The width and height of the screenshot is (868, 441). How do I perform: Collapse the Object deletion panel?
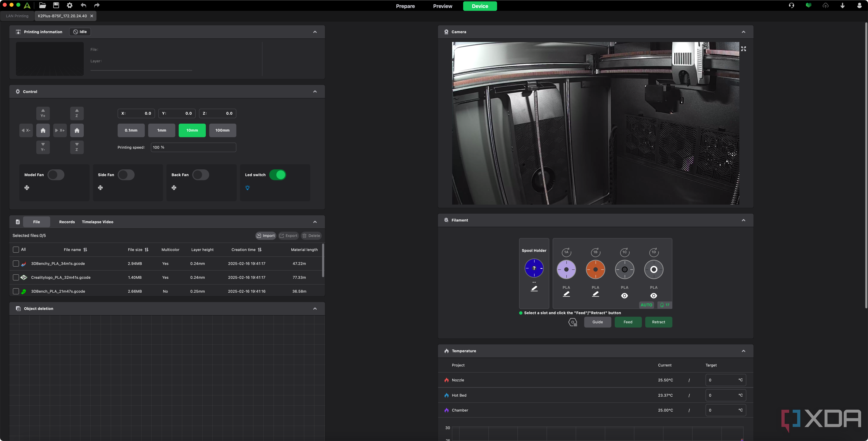[x=315, y=309]
